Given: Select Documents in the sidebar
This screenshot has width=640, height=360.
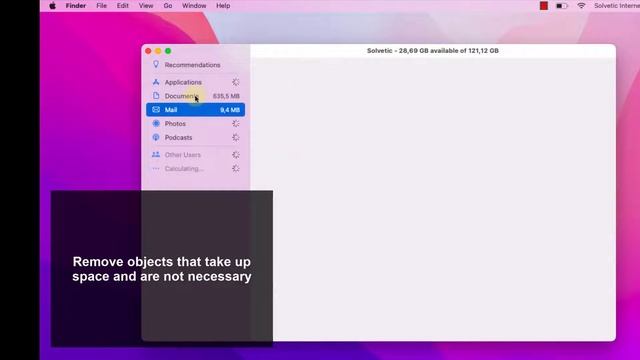Looking at the screenshot, I should (x=196, y=96).
